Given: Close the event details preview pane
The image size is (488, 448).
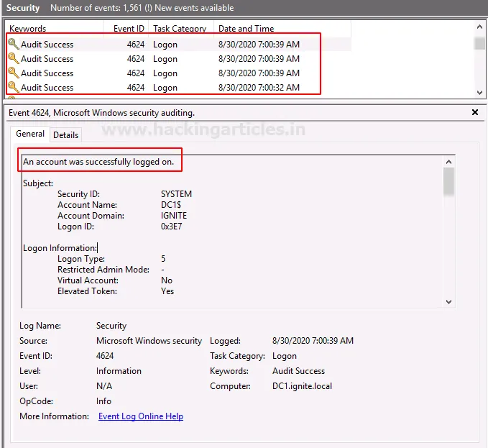Looking at the screenshot, I should coord(474,113).
